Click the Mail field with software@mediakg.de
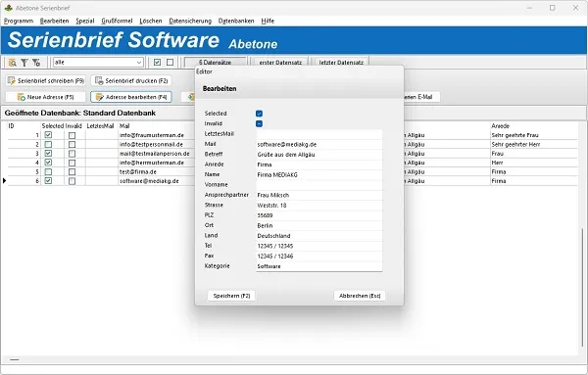The image size is (588, 375). [319, 144]
